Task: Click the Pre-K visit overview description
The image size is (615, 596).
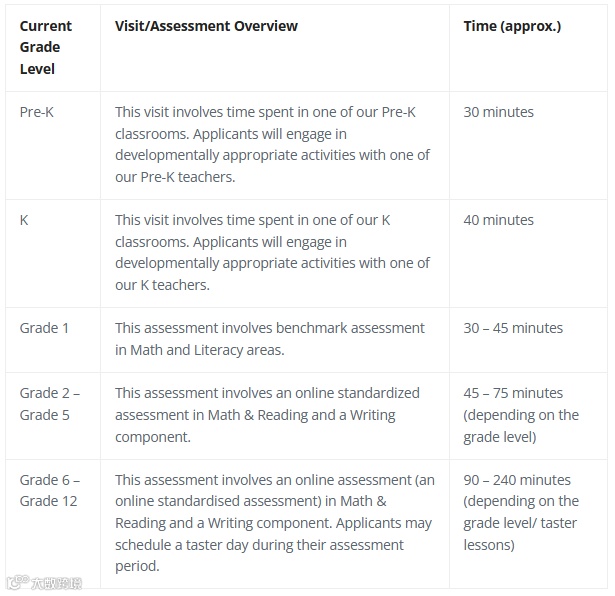Action: [x=273, y=144]
